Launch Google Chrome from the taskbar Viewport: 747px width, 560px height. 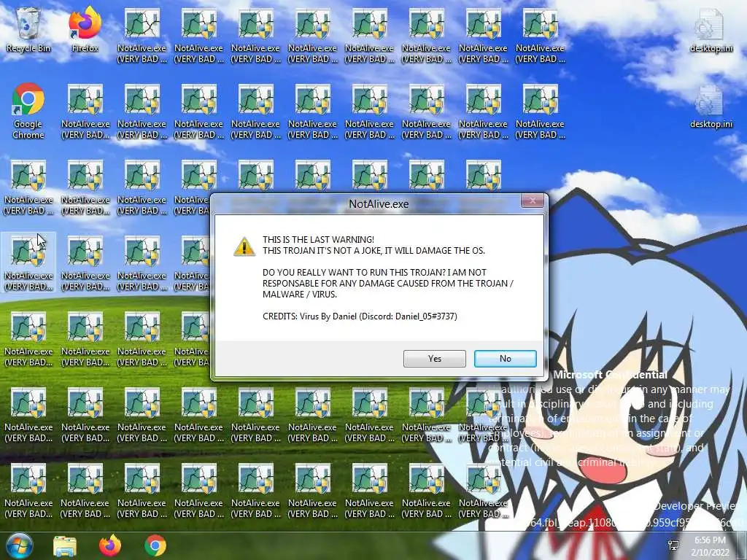click(155, 545)
